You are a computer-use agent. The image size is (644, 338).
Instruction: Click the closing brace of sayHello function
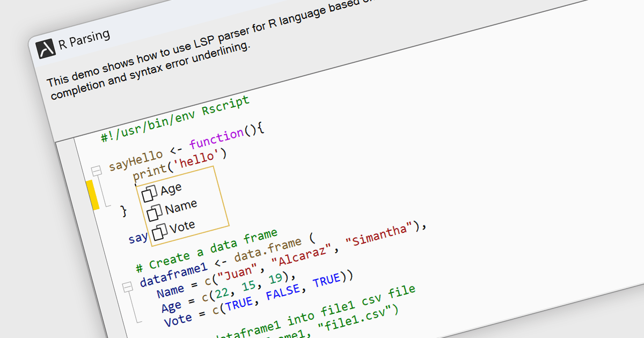[x=124, y=211]
